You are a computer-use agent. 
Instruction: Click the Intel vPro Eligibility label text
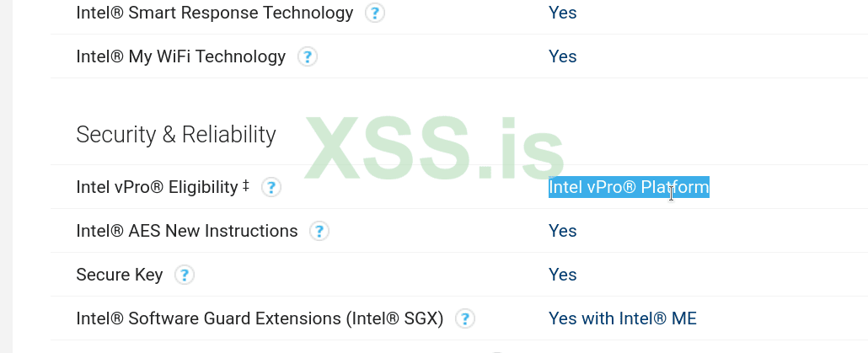click(x=157, y=187)
